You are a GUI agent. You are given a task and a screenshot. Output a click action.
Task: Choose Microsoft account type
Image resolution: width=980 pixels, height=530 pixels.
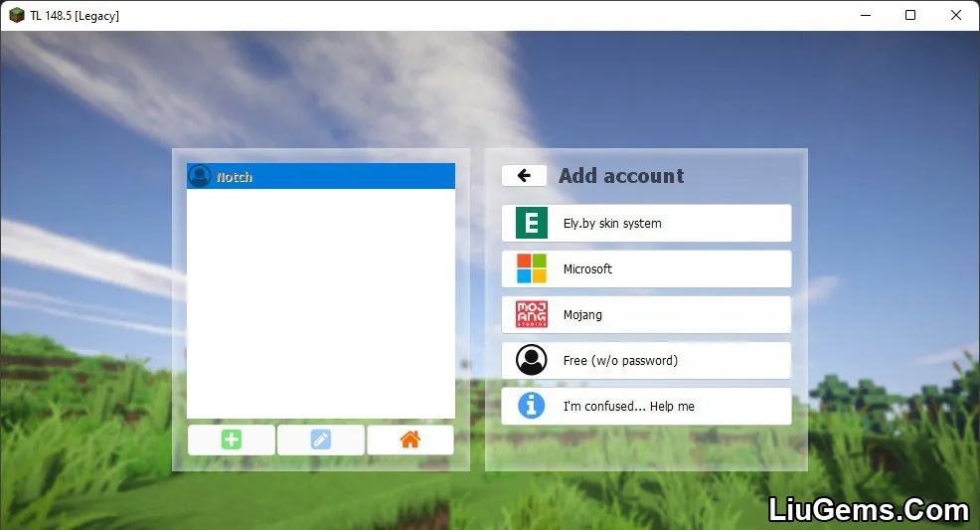[646, 268]
